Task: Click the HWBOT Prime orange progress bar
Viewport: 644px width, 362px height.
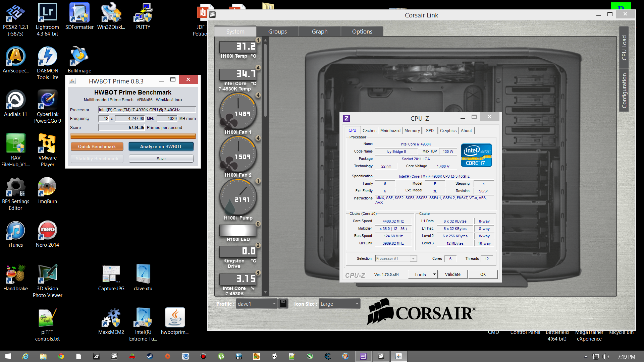Action: point(133,136)
